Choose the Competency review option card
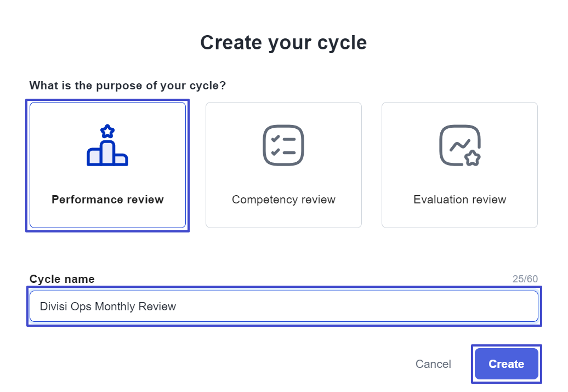 point(283,164)
